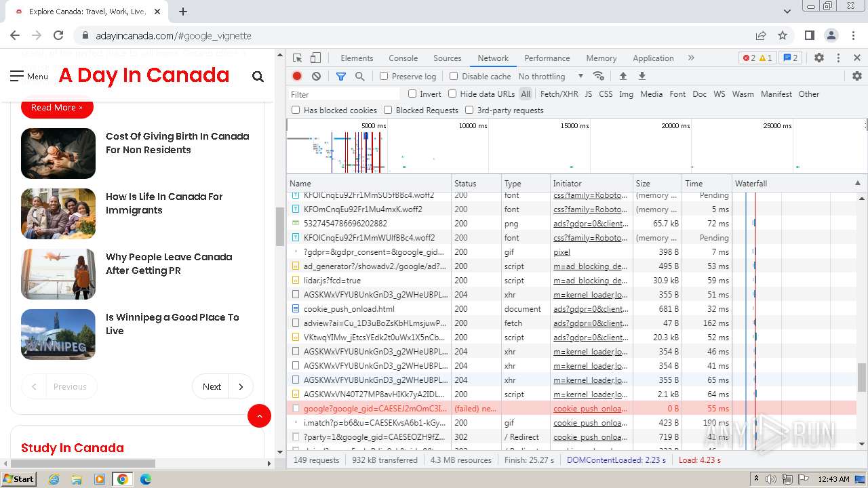Open a new browser tab

click(x=183, y=12)
